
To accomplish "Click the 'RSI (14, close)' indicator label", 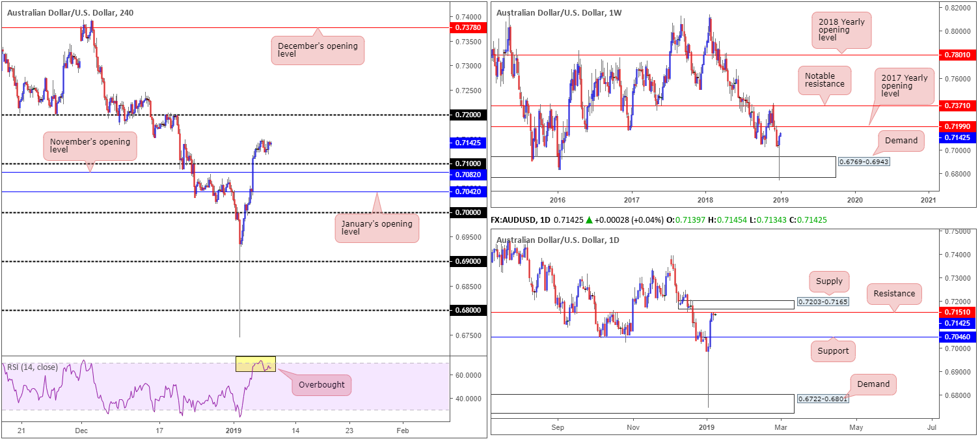I will pyautogui.click(x=33, y=367).
